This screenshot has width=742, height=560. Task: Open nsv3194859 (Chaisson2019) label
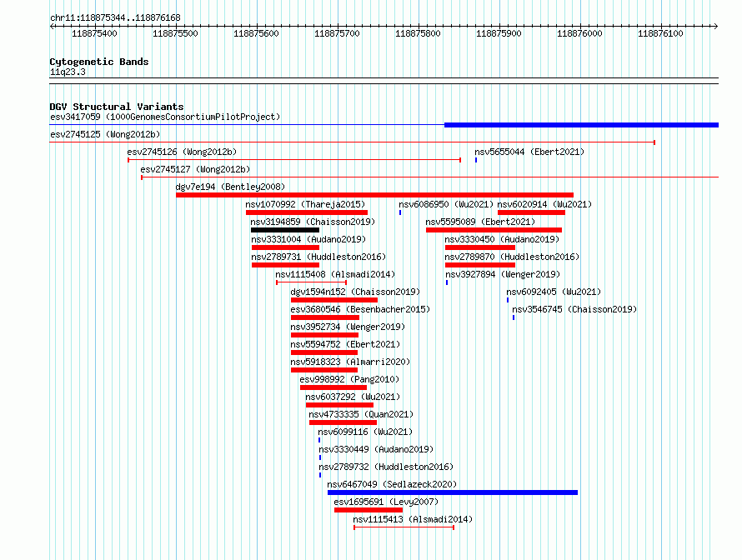(313, 222)
